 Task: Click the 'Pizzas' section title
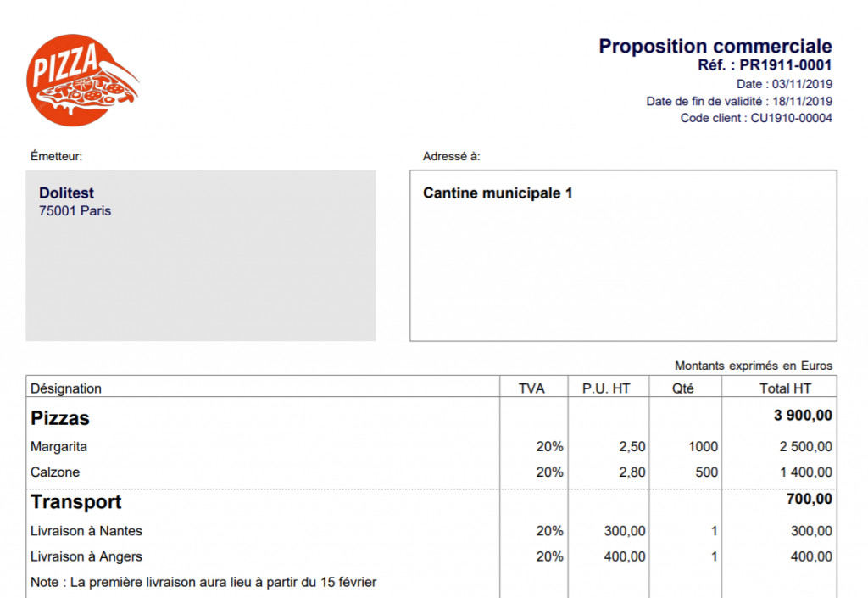pyautogui.click(x=60, y=418)
